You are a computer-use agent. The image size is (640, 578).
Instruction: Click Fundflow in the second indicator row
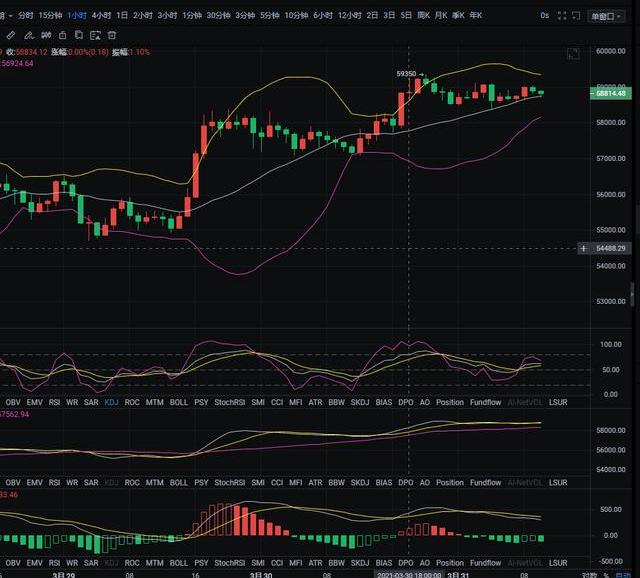pyautogui.click(x=486, y=482)
